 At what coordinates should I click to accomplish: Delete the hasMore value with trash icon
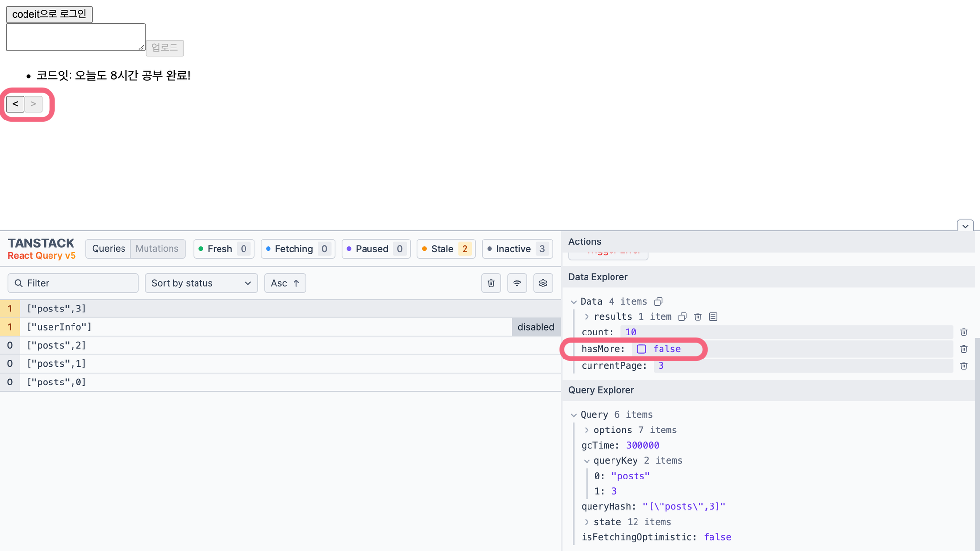tap(964, 349)
